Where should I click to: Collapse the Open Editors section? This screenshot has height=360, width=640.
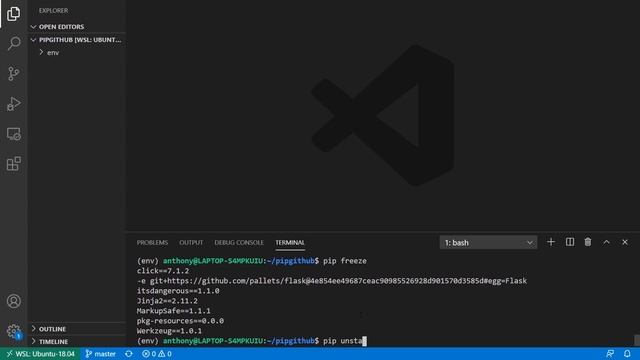pyautogui.click(x=77, y=27)
